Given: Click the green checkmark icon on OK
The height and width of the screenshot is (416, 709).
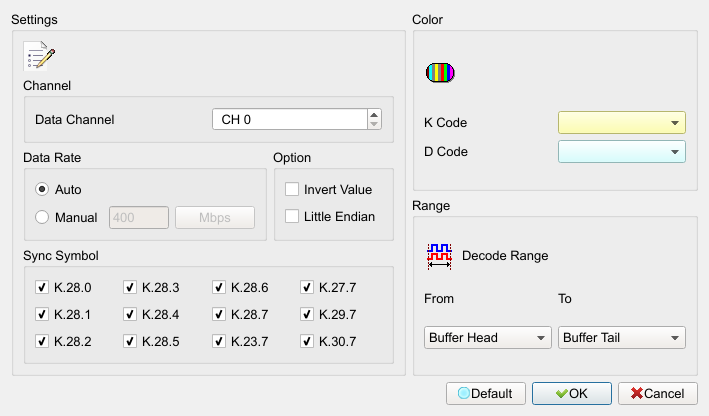Looking at the screenshot, I should (x=562, y=393).
